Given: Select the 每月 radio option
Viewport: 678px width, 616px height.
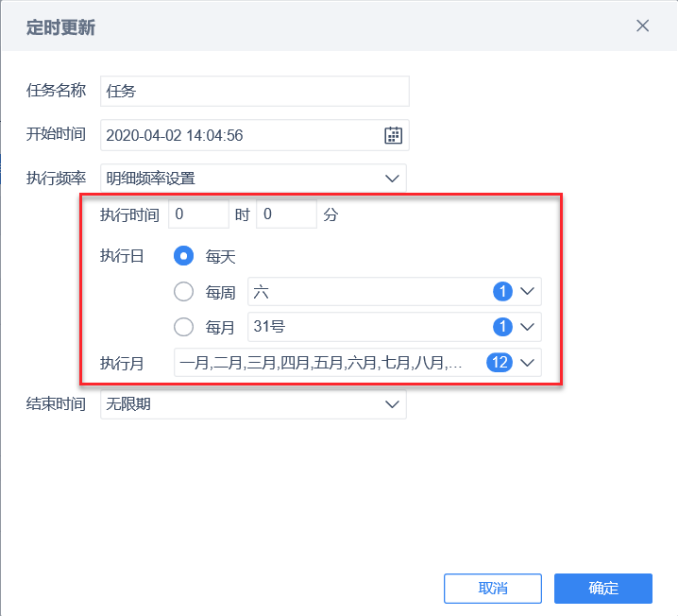Looking at the screenshot, I should (185, 327).
